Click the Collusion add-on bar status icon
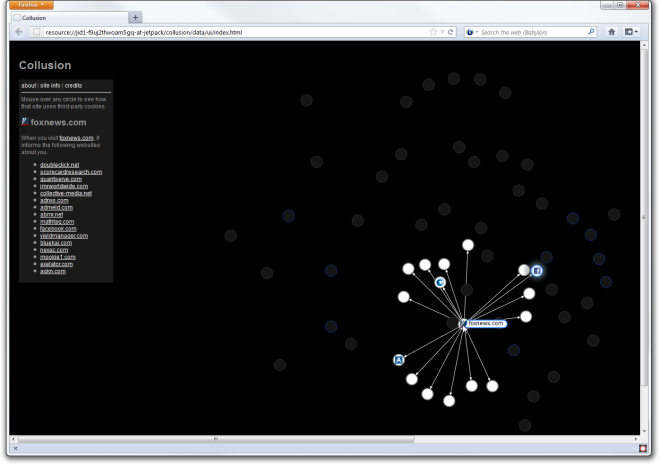 [643, 448]
